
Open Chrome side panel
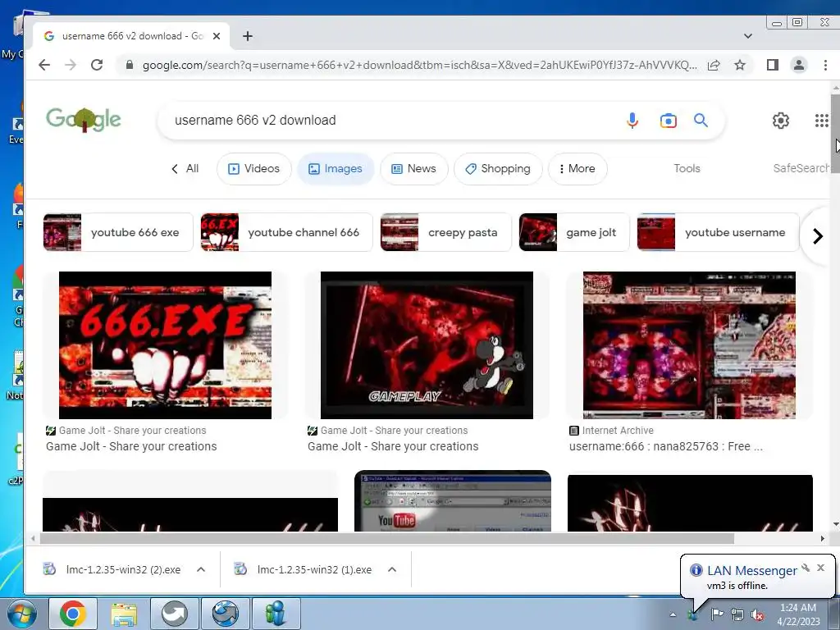coord(773,66)
